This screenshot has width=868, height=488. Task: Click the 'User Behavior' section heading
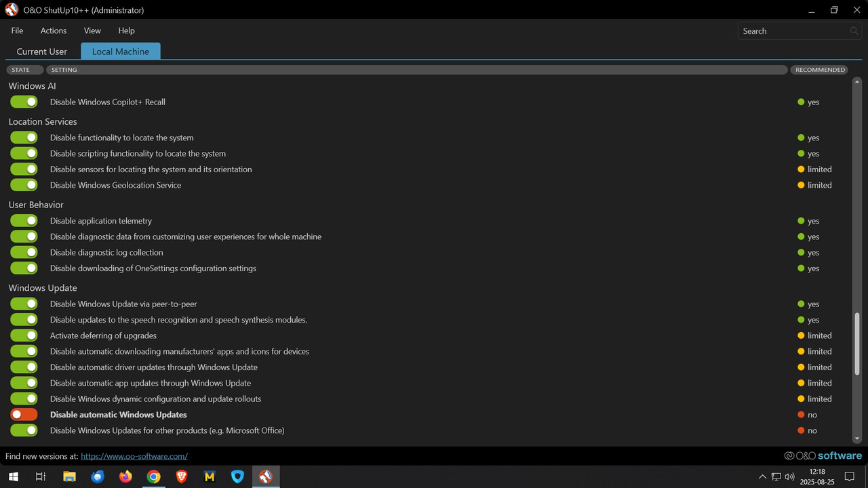(x=36, y=205)
